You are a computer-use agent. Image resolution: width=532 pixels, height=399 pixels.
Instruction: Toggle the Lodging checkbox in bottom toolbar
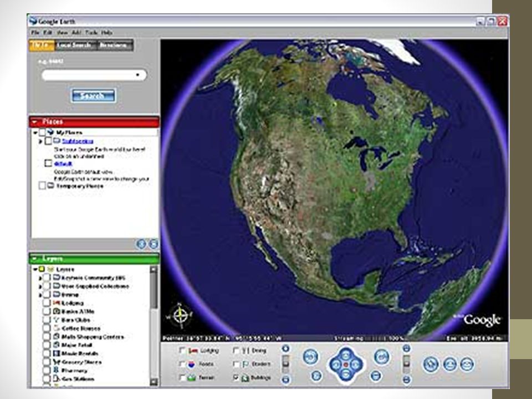click(182, 350)
